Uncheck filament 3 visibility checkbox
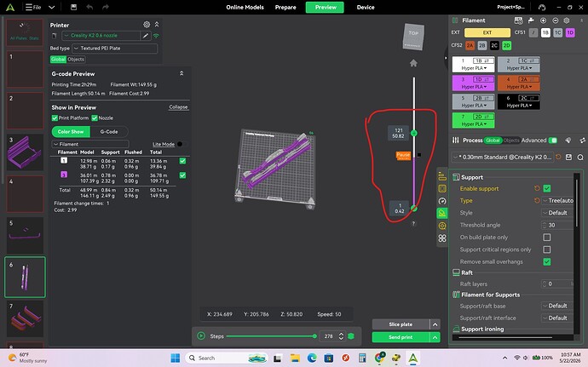 point(182,175)
